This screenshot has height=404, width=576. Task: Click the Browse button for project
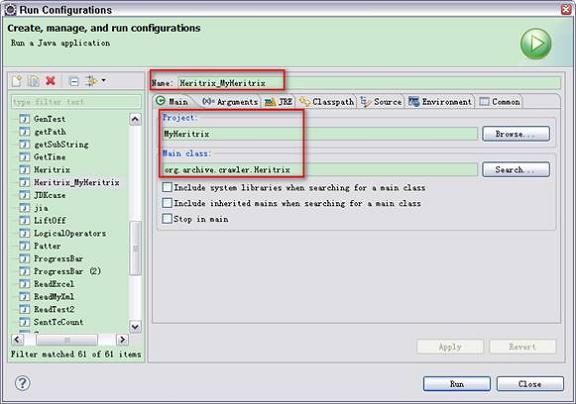(516, 134)
